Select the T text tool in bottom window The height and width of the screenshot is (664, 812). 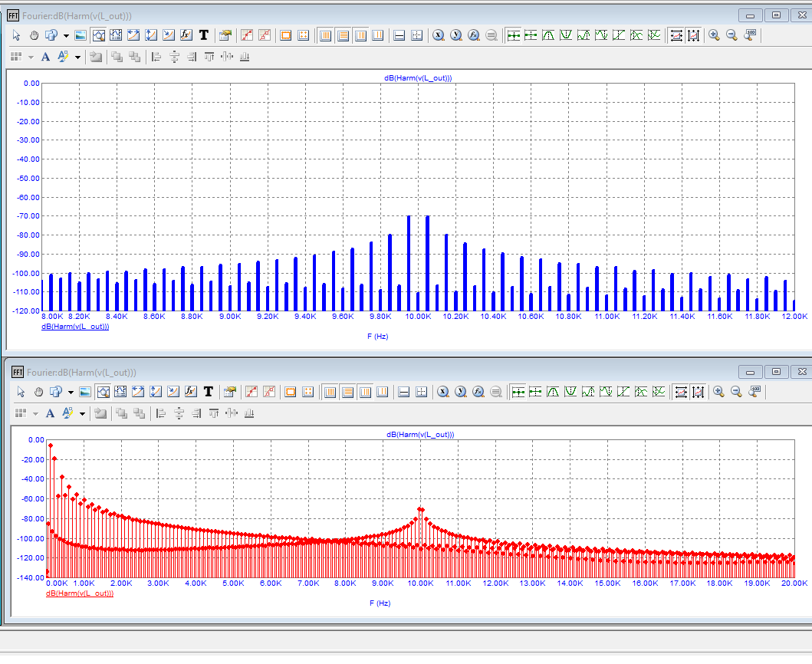pos(209,392)
